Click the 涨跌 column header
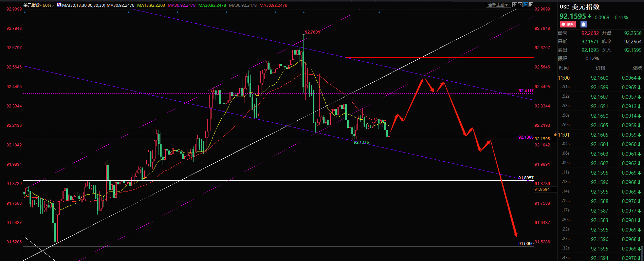This screenshot has height=261, width=644. 637,68
